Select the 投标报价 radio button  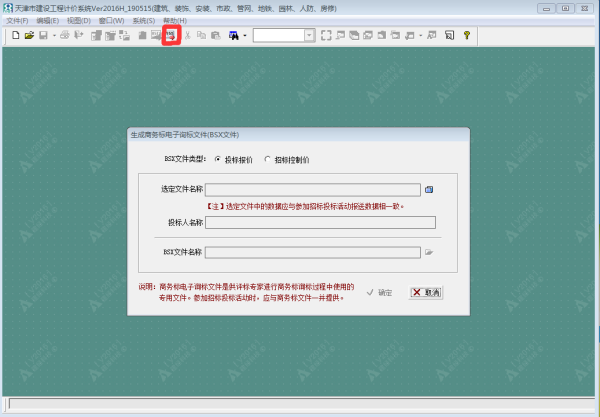pos(218,158)
